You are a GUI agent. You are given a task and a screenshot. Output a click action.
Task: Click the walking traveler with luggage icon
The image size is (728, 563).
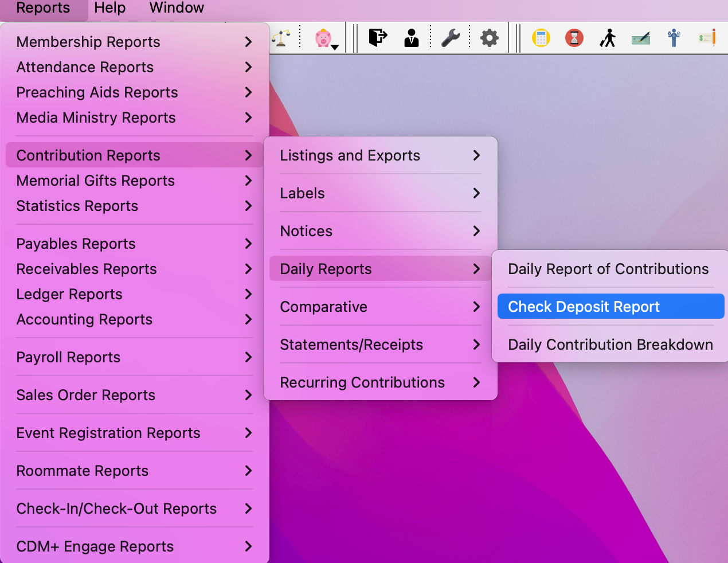point(608,38)
